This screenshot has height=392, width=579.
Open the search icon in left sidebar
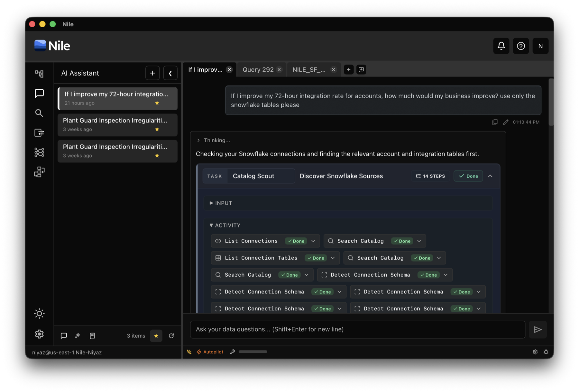pyautogui.click(x=39, y=113)
